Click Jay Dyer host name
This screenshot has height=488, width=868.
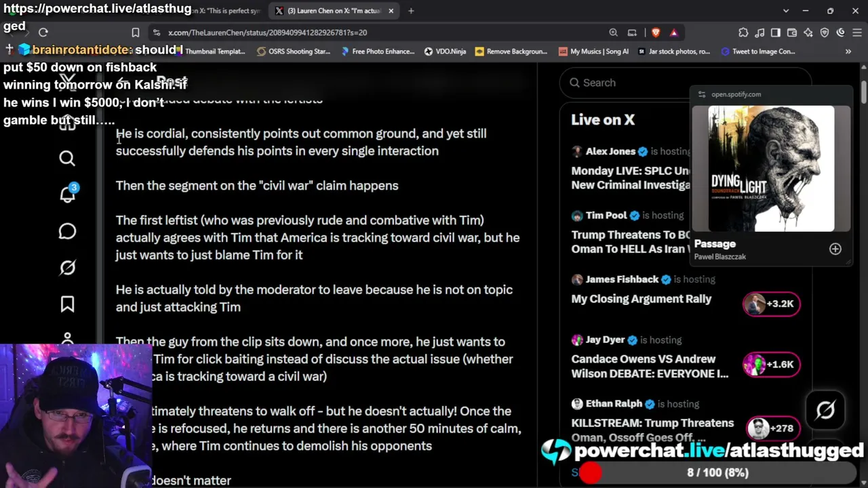point(605,340)
